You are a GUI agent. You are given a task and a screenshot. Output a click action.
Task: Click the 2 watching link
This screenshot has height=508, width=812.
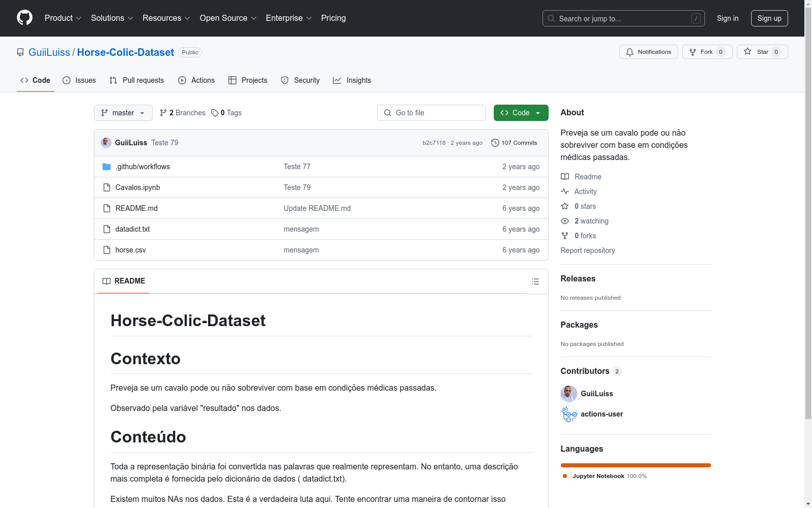tap(591, 221)
